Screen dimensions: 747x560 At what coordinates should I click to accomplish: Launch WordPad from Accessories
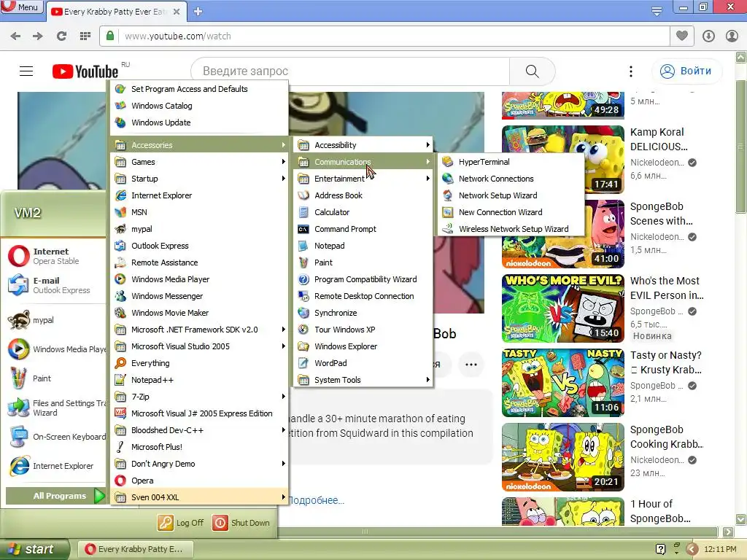[x=363, y=363]
